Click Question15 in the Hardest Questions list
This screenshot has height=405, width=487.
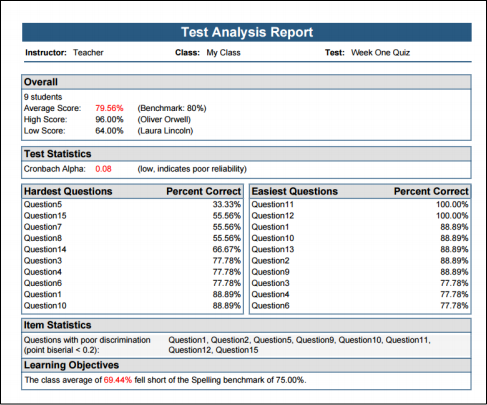pos(45,216)
